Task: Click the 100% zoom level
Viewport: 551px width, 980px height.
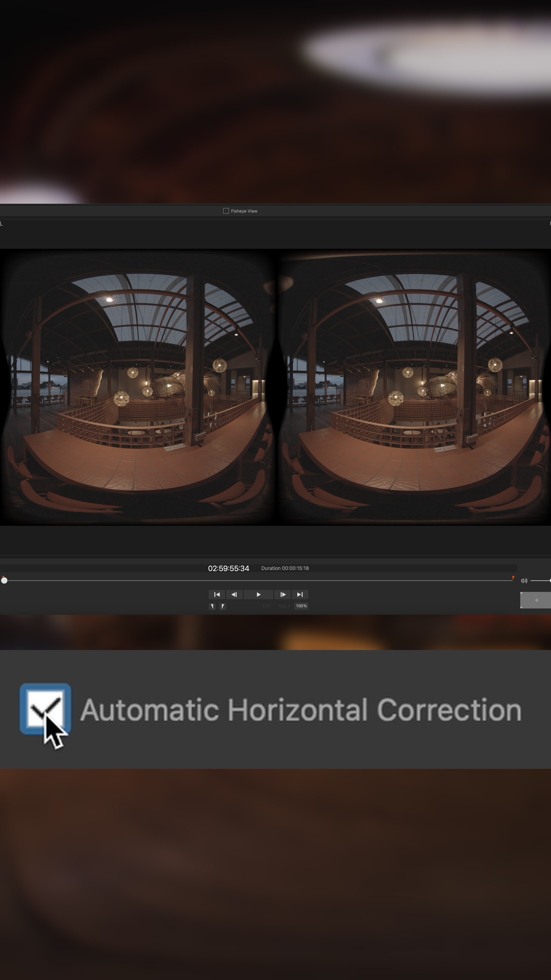Action: (x=301, y=606)
